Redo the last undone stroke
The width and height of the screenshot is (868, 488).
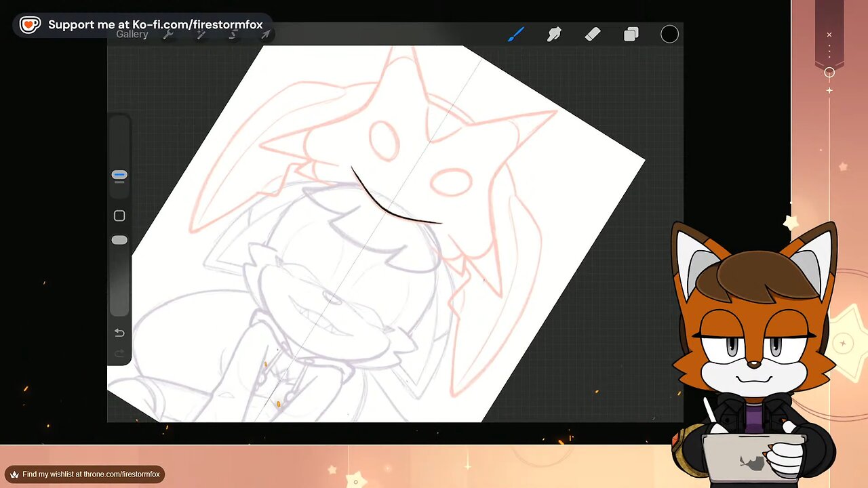(x=119, y=353)
